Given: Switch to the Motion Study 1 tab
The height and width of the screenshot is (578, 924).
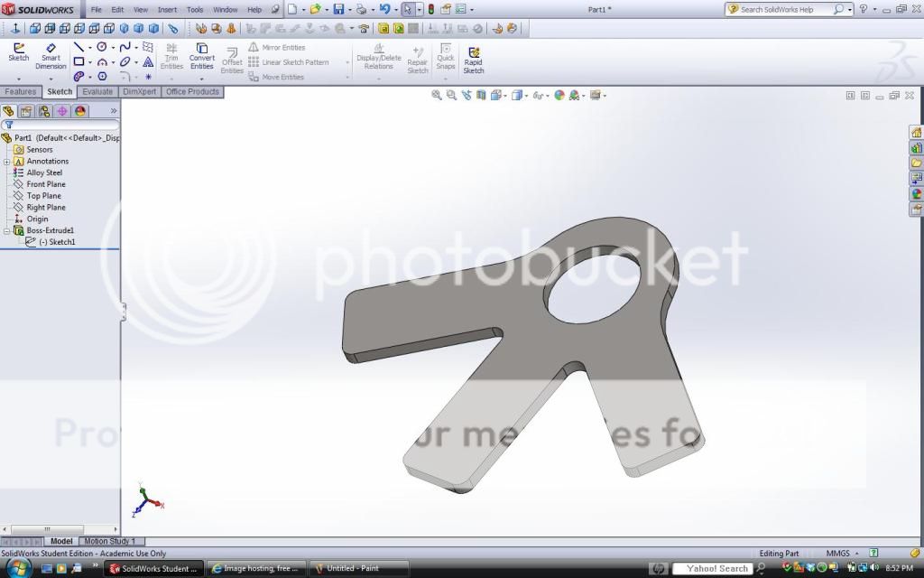Looking at the screenshot, I should pos(109,542).
